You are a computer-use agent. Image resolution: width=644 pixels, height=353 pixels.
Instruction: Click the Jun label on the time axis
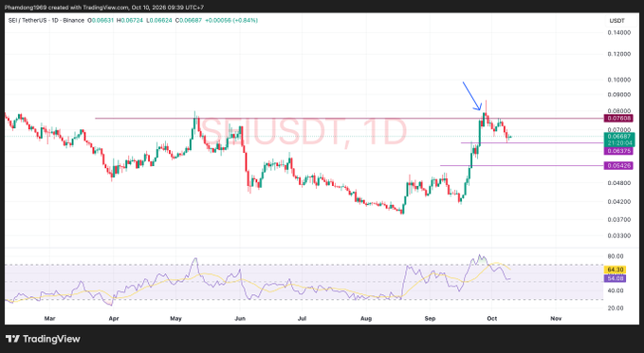(240, 319)
